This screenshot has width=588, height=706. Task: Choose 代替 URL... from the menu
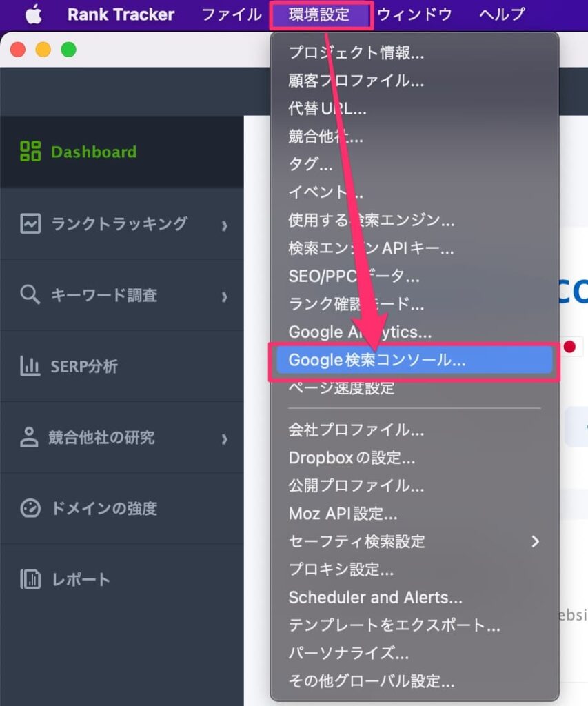(414, 108)
